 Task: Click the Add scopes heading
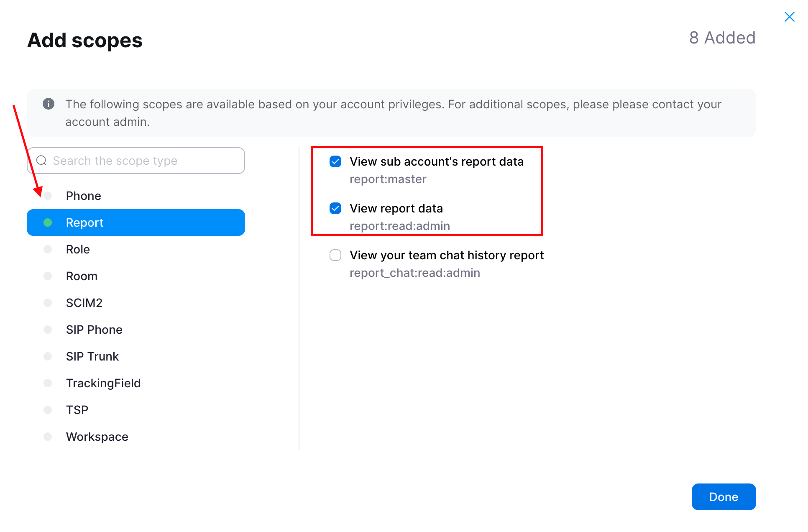pos(85,41)
